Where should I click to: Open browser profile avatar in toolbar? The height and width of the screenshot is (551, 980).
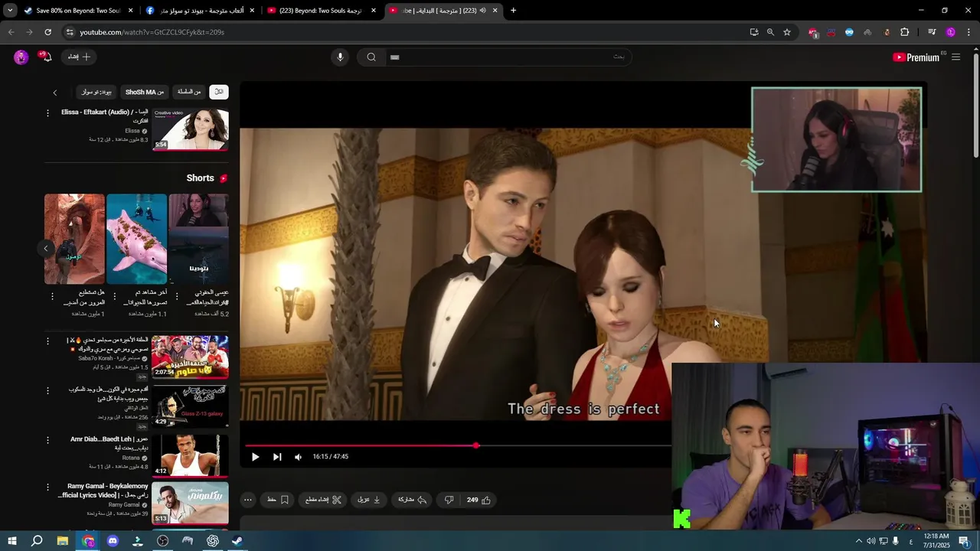pos(951,32)
